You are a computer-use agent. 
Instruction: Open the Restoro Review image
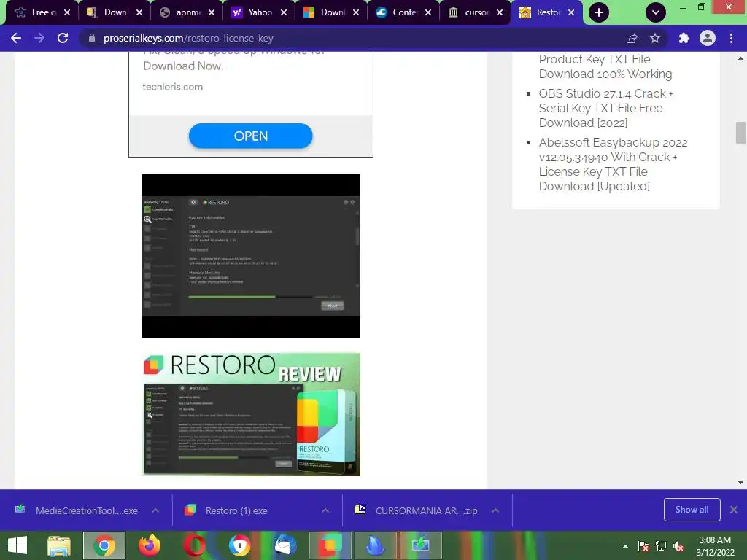click(251, 414)
